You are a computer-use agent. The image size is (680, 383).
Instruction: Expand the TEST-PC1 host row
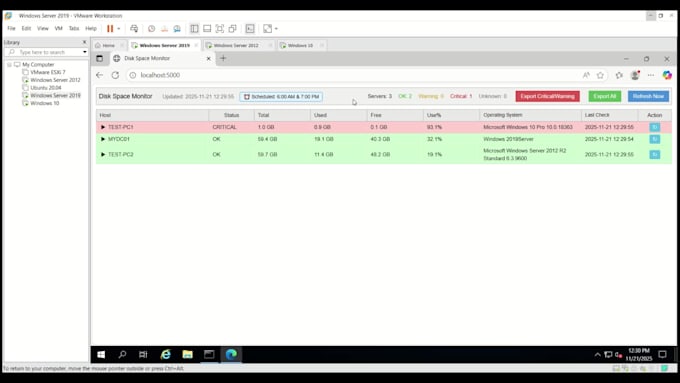tap(103, 127)
